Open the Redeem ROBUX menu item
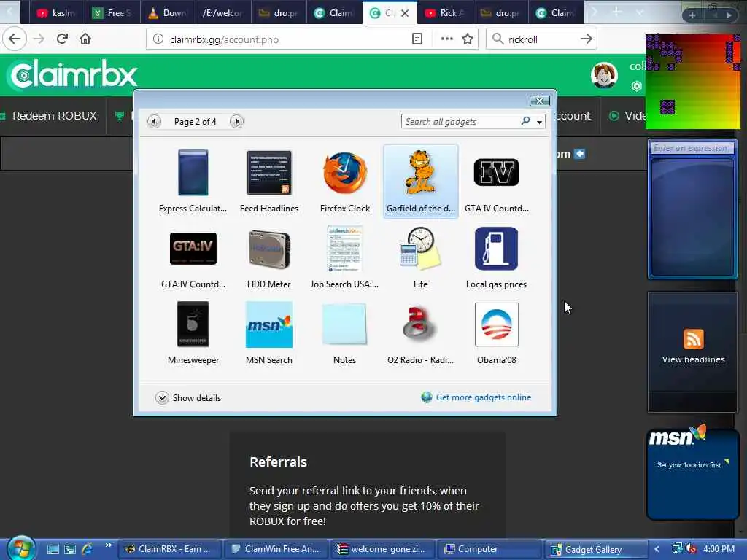 pyautogui.click(x=49, y=116)
